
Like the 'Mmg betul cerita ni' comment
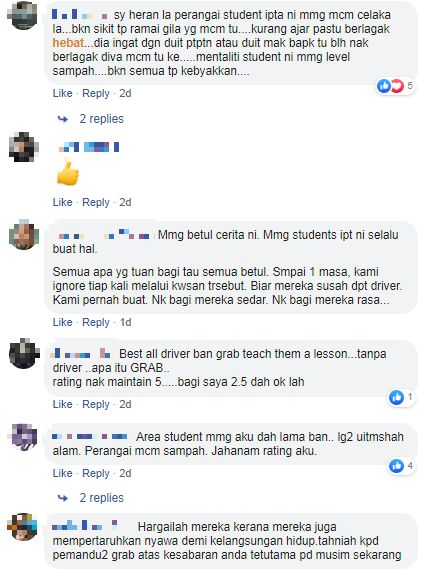(62, 322)
